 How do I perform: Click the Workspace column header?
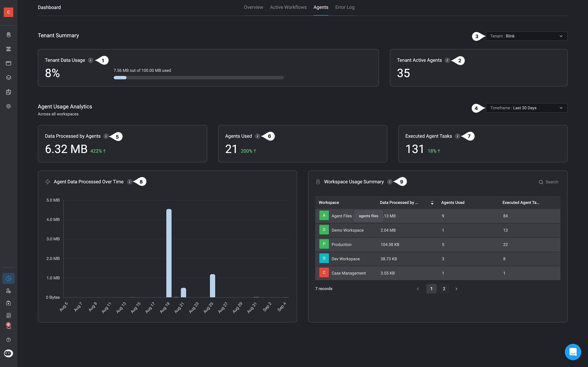[329, 203]
